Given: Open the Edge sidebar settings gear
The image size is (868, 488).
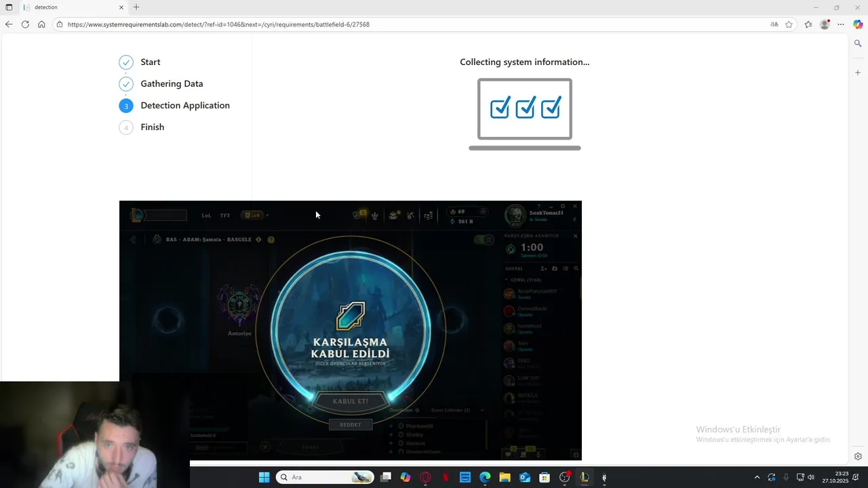Looking at the screenshot, I should tap(858, 456).
